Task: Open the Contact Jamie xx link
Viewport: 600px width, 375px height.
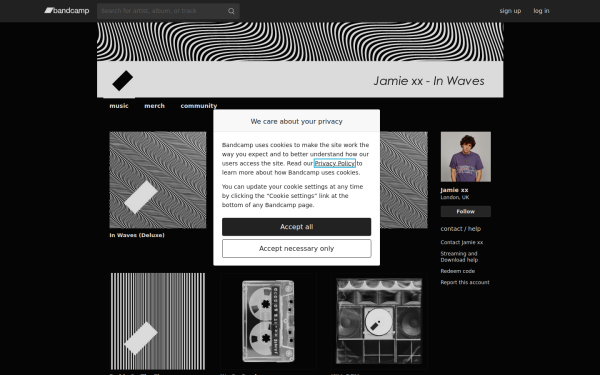Action: 461,242
